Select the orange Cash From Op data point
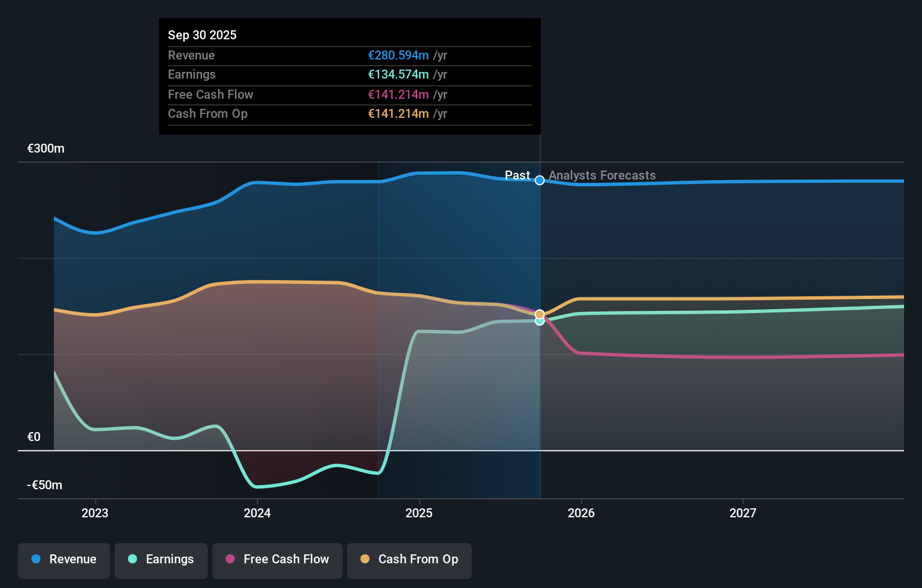This screenshot has height=588, width=922. pos(540,314)
